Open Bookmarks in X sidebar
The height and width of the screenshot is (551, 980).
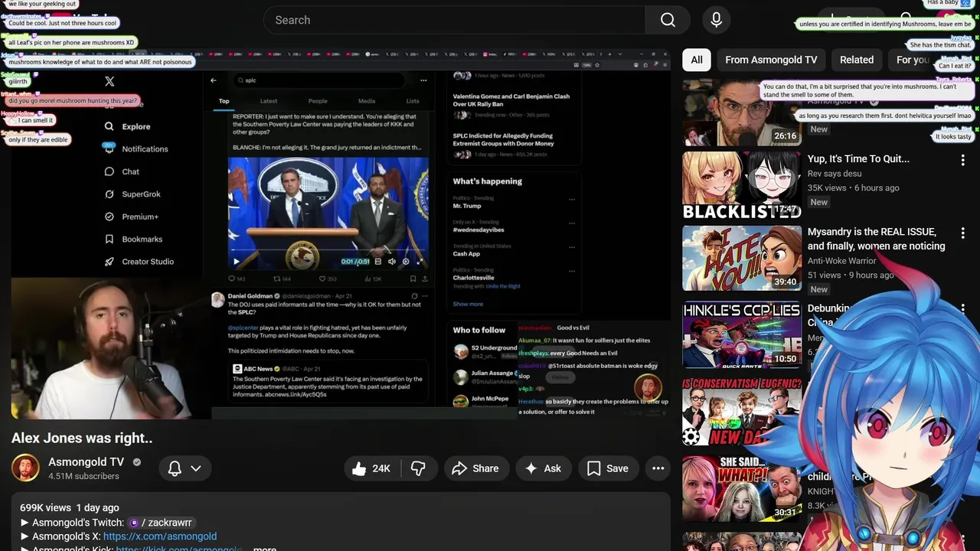point(134,239)
